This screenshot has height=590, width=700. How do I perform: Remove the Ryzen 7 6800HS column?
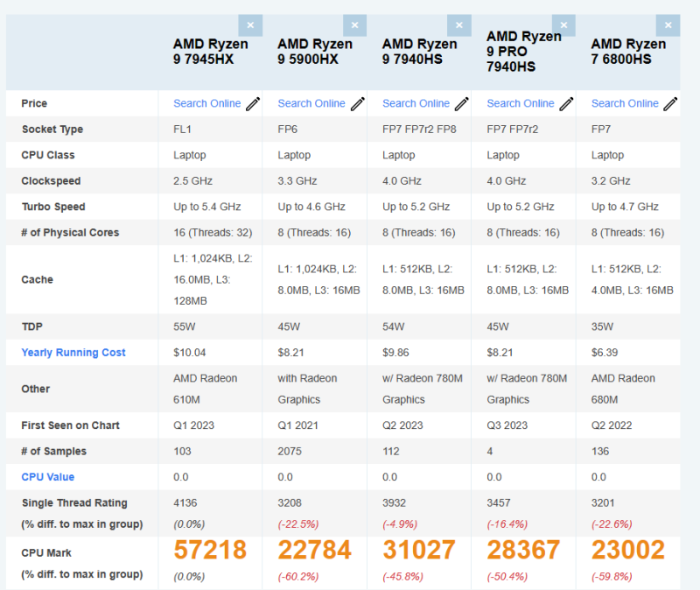coord(668,25)
